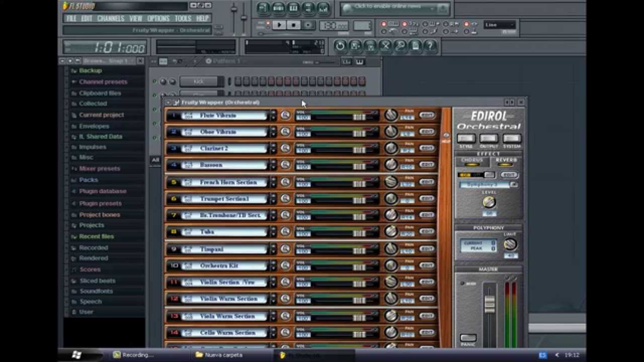Open Nueva carpeta from the Windows taskbar
The image size is (644, 362).
pyautogui.click(x=219, y=355)
